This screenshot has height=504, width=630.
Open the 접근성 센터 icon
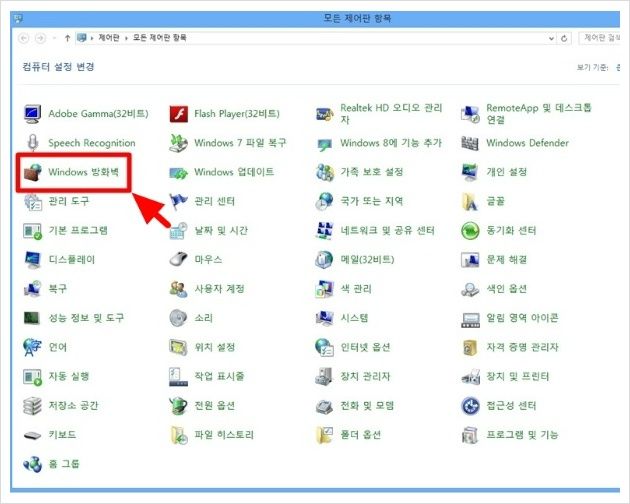coord(470,406)
